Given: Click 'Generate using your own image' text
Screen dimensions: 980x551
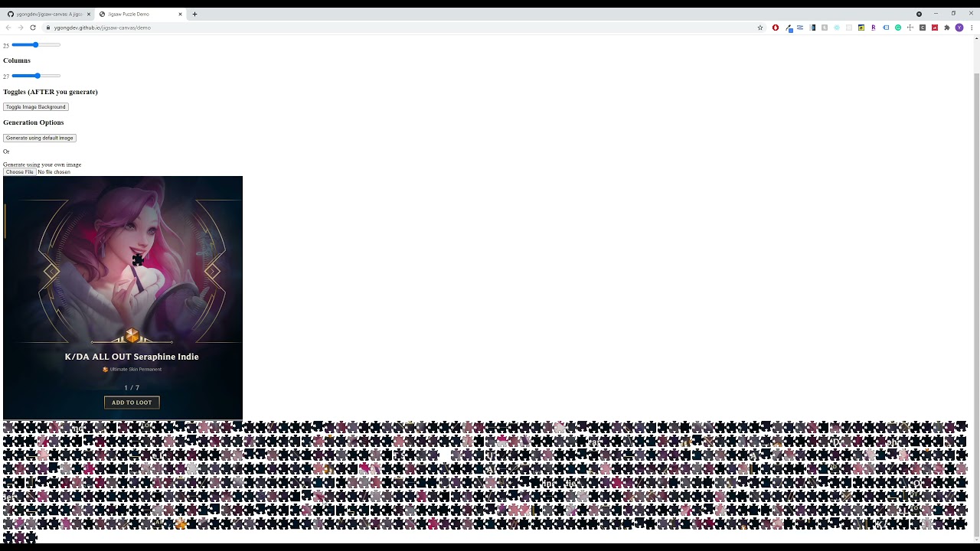Looking at the screenshot, I should click(42, 165).
